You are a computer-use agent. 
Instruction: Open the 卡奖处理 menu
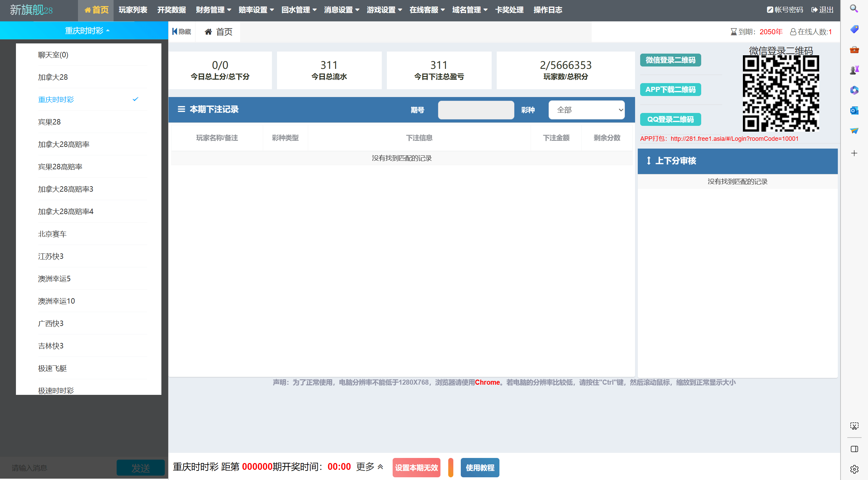(x=509, y=10)
